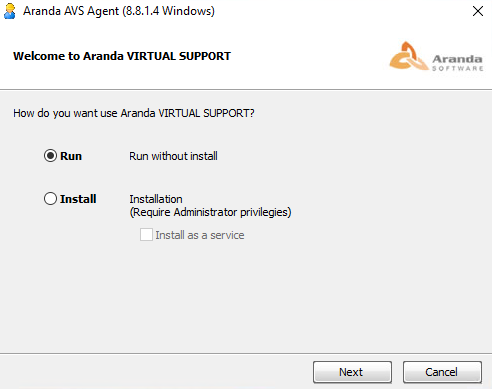
Task: Click the 'Welcome to Aranda VIRTUAL SUPPORT' heading
Action: [x=122, y=56]
